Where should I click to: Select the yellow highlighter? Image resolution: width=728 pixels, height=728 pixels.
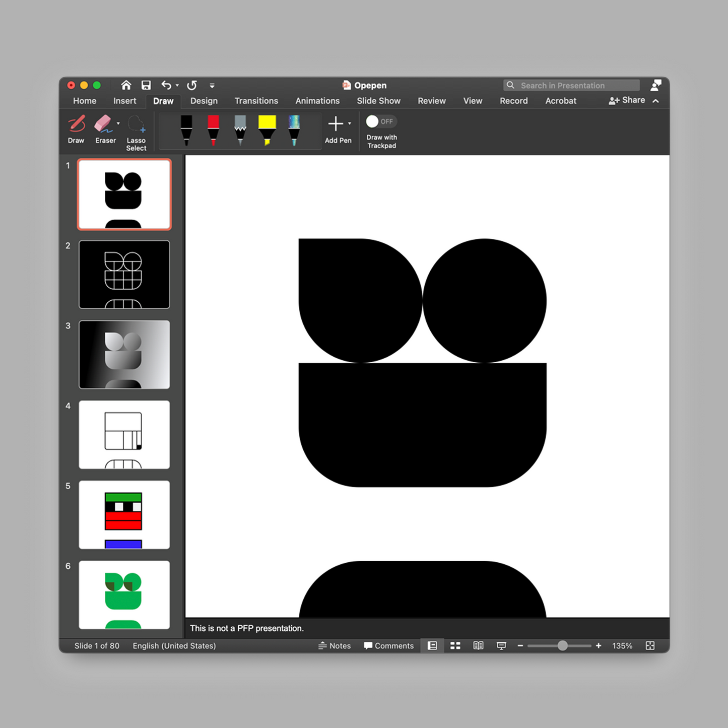[267, 130]
